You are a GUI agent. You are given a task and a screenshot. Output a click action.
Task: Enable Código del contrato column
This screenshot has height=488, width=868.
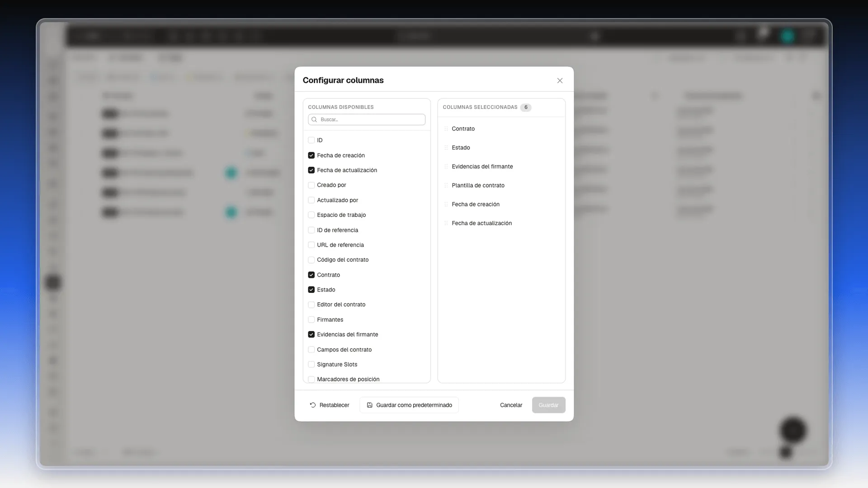[x=311, y=260]
